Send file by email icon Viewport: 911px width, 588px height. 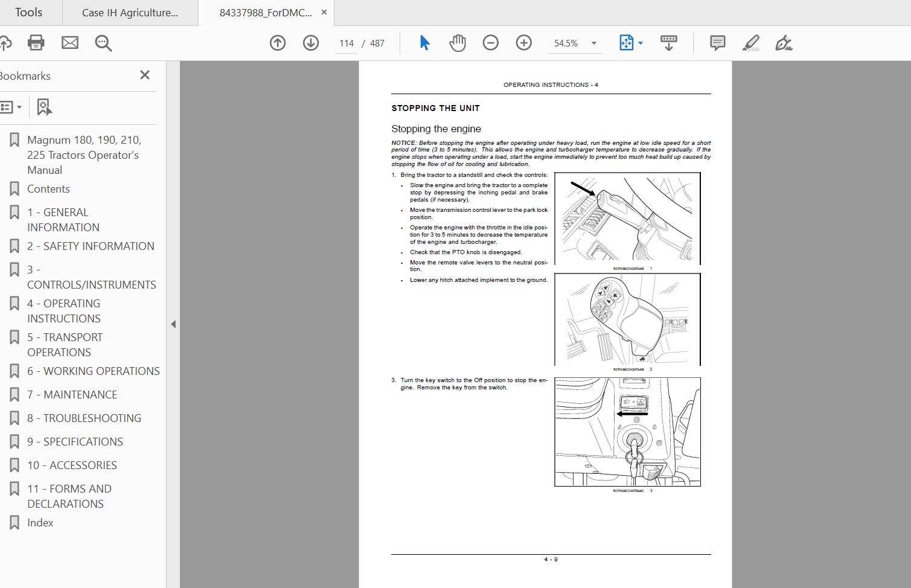(x=70, y=43)
